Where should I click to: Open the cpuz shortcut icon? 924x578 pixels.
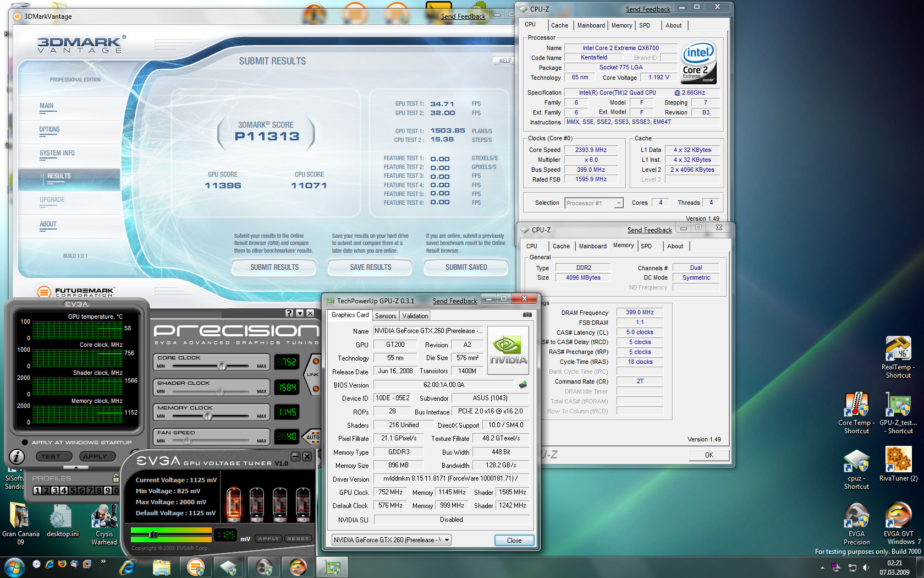coord(856,469)
